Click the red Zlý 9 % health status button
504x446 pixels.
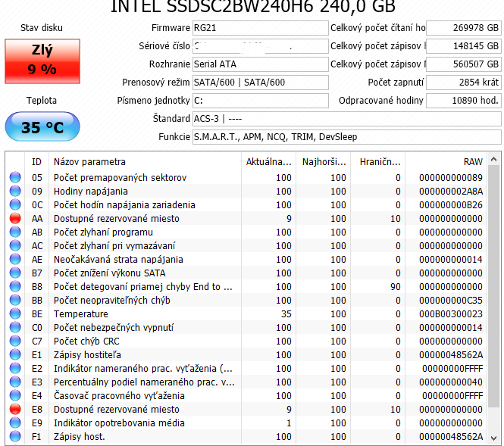pyautogui.click(x=42, y=60)
